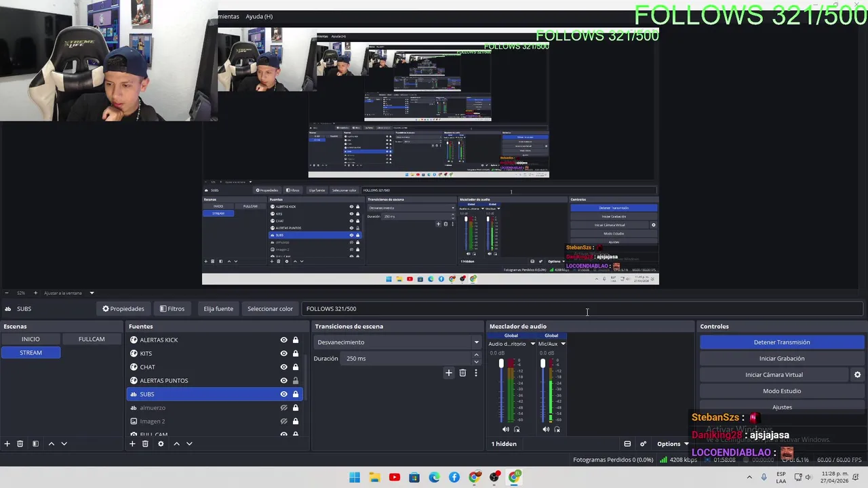This screenshot has width=868, height=488.
Task: Mute the Mic/Aux speaker icon
Action: pos(546,429)
